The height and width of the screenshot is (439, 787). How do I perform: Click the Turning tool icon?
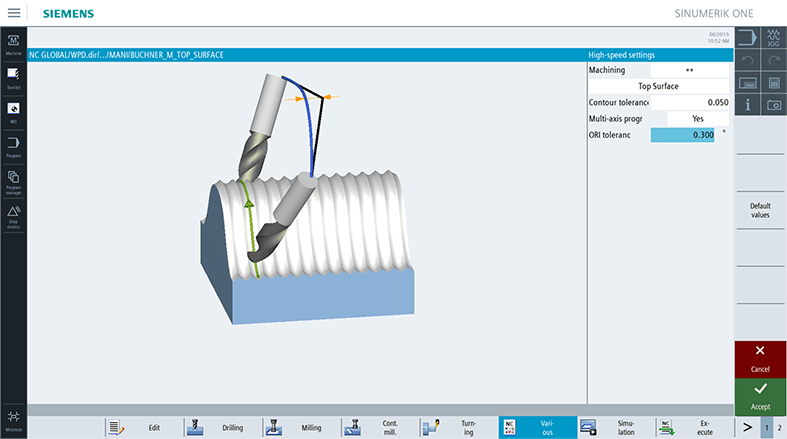click(431, 427)
